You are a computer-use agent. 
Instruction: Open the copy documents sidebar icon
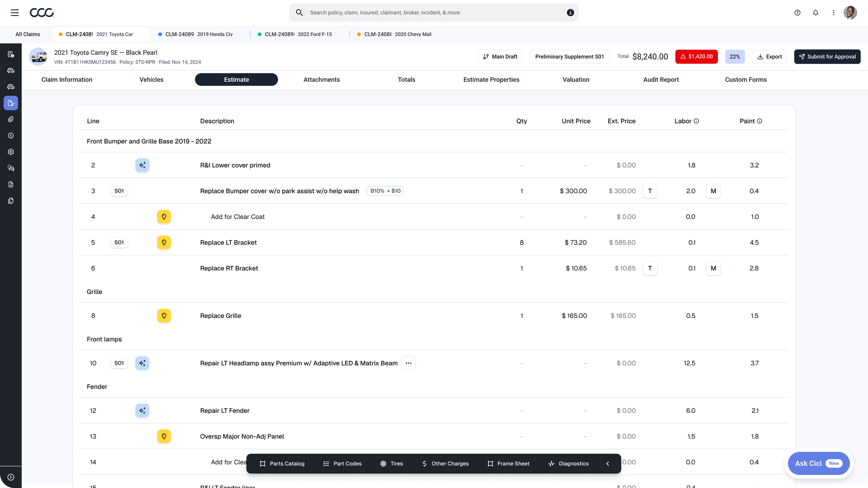coord(11,201)
